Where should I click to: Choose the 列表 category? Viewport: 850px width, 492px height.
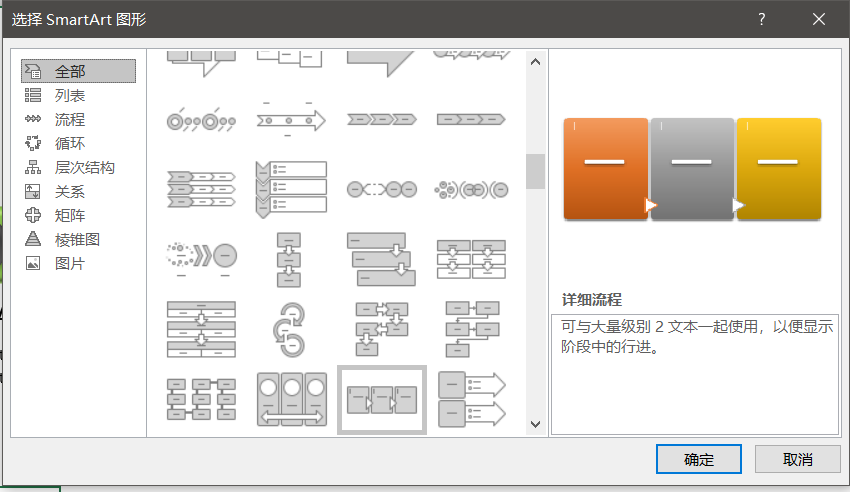pos(70,95)
